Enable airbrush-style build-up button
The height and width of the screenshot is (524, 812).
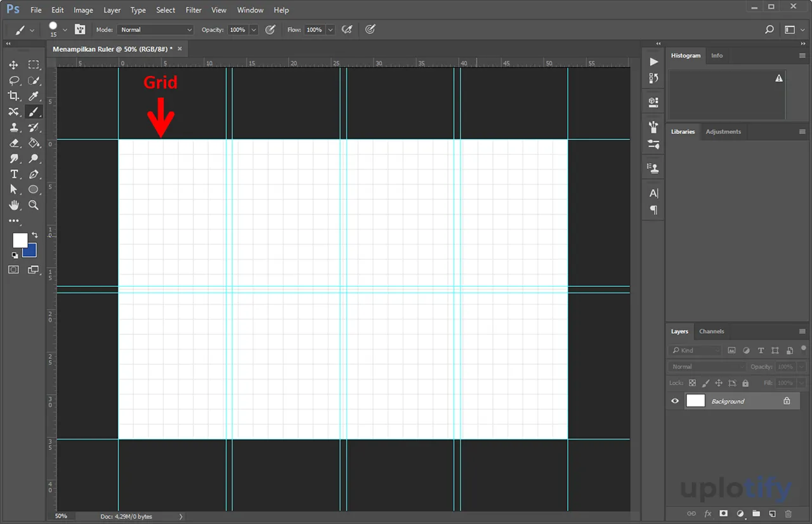347,29
